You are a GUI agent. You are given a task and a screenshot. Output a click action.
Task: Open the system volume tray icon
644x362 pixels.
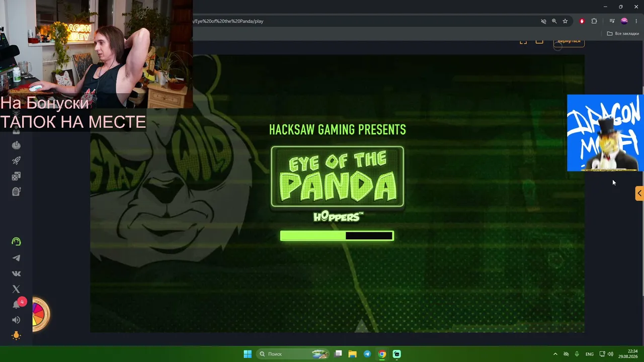pos(610,354)
